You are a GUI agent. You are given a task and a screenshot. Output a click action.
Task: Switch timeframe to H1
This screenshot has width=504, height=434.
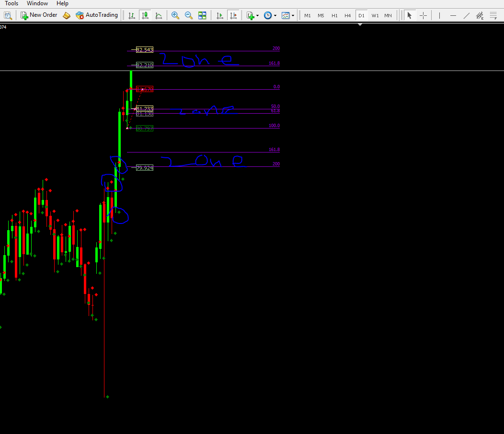click(334, 15)
